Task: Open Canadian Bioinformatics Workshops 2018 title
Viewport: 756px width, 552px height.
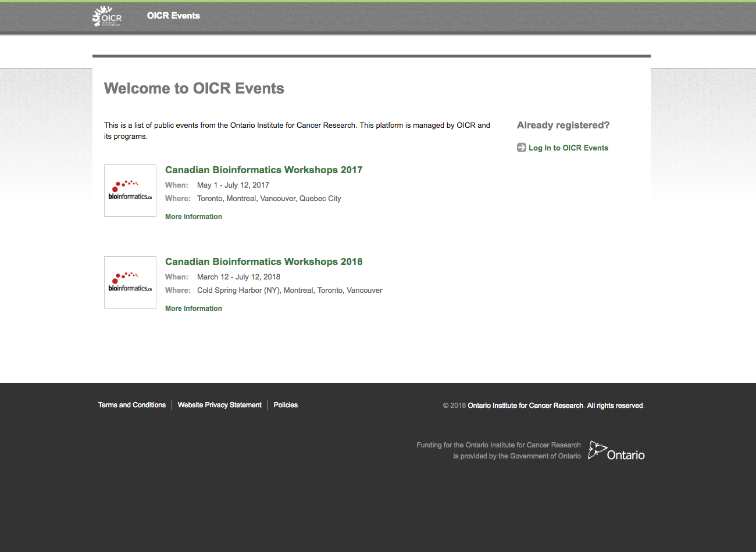Action: pos(263,261)
